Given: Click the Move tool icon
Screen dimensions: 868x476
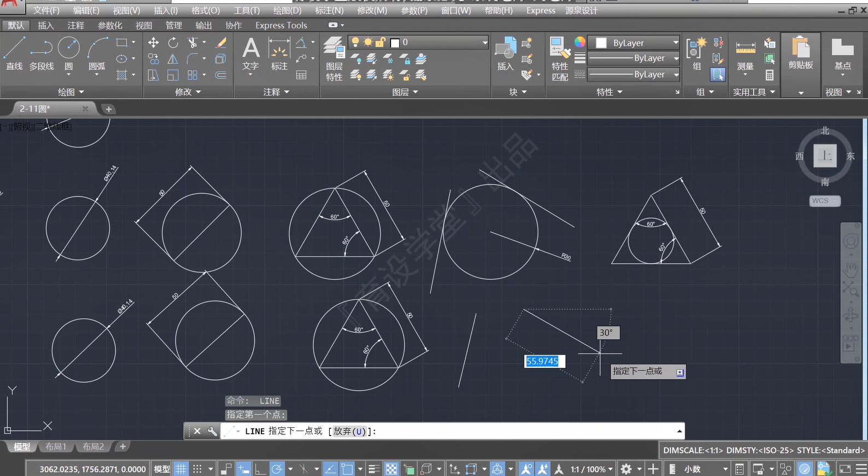Looking at the screenshot, I should (x=154, y=43).
